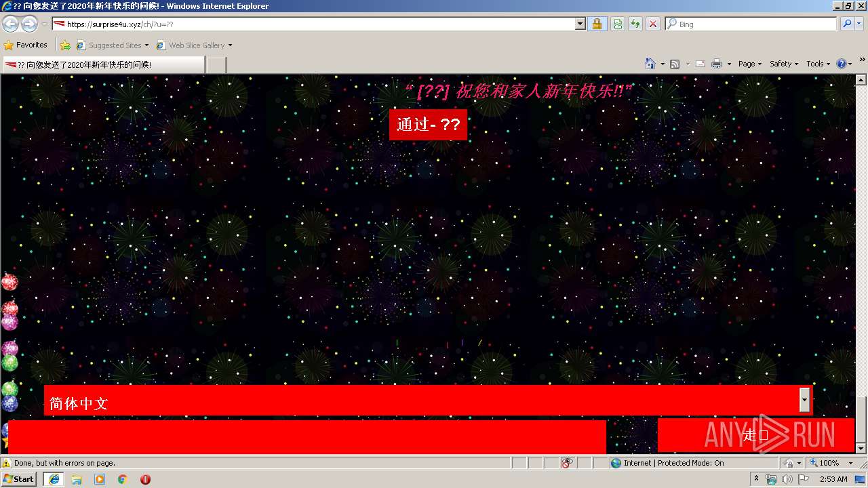Add page to Favorites bar icon
This screenshot has height=488, width=868.
click(65, 45)
